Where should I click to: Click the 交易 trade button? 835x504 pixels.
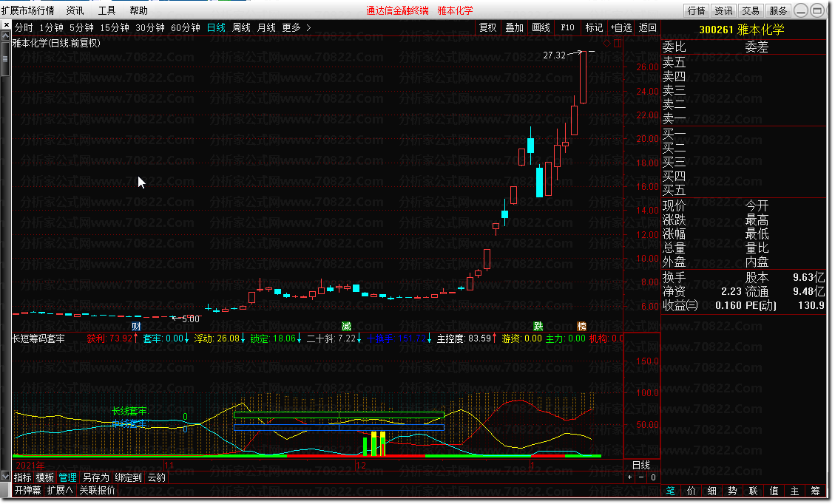coord(751,10)
